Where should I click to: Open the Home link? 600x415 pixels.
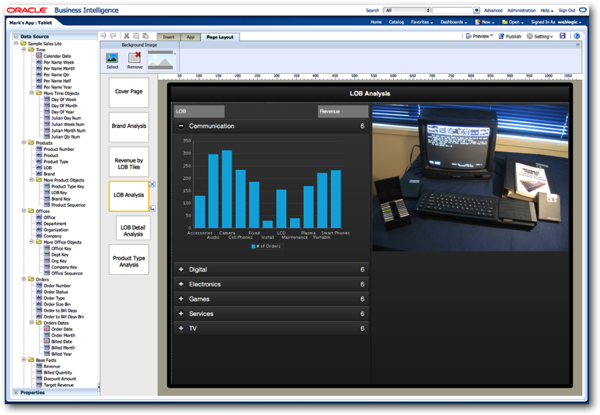[376, 22]
